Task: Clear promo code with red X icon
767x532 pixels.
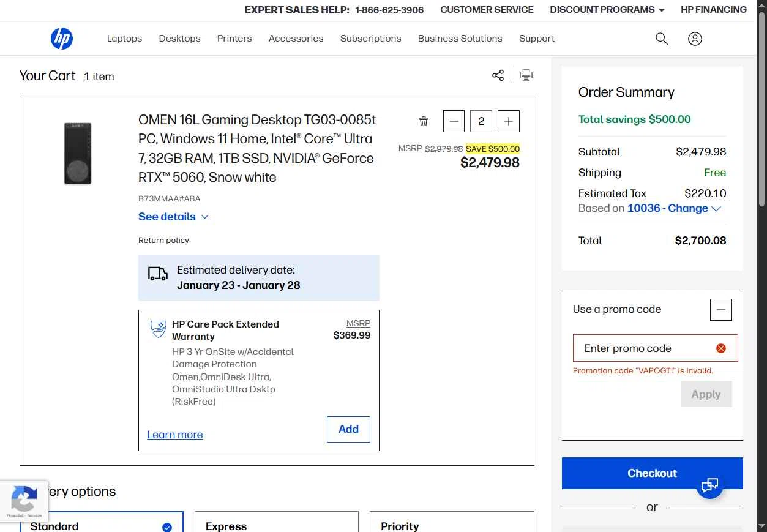Action: (x=721, y=348)
